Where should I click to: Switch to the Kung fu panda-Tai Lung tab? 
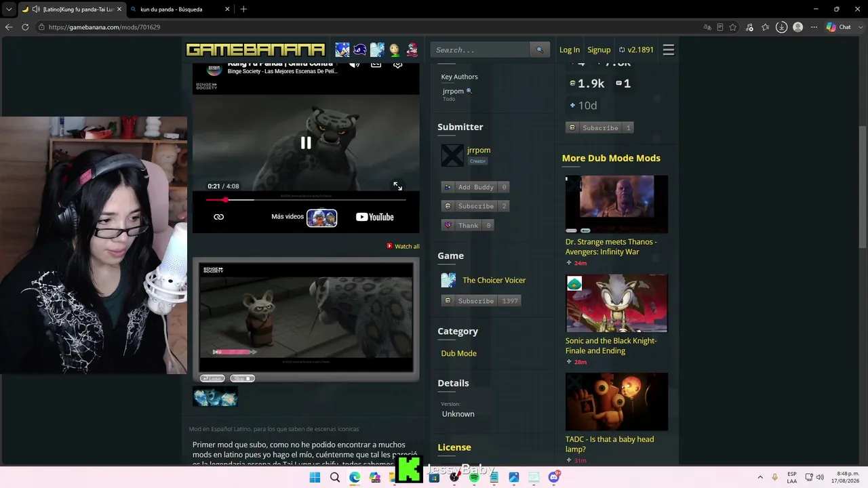click(x=71, y=9)
